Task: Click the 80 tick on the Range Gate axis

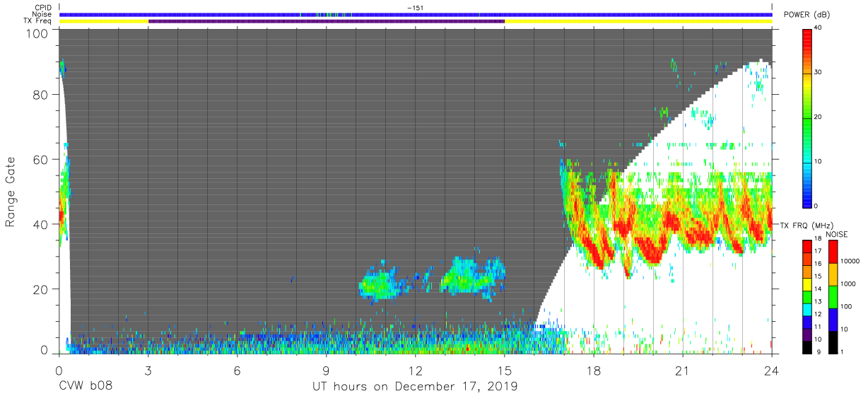Action: pos(41,95)
